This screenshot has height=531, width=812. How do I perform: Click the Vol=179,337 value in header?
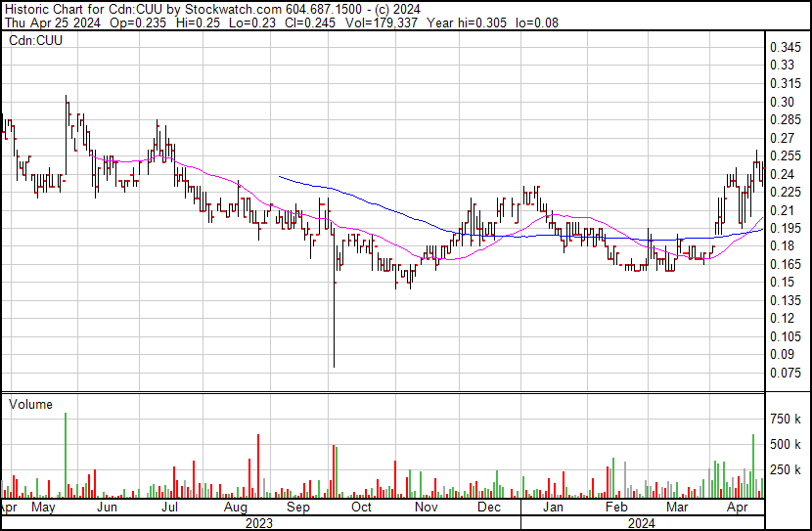[x=381, y=22]
